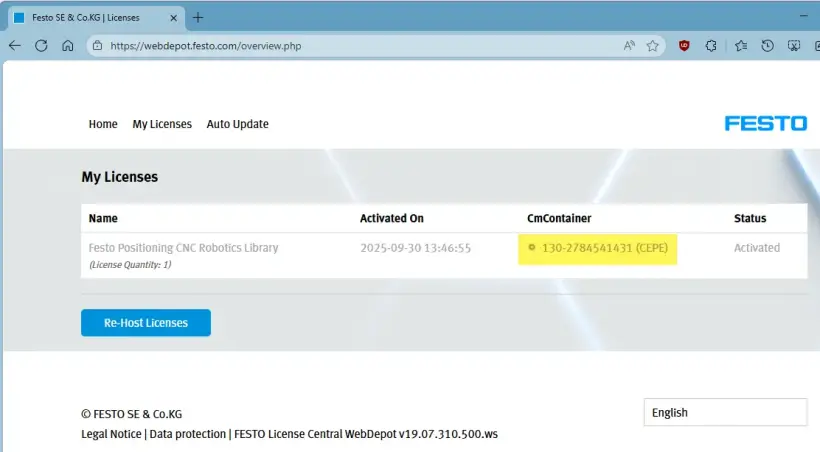Open the Favorites list icon
820x452 pixels.
[741, 46]
